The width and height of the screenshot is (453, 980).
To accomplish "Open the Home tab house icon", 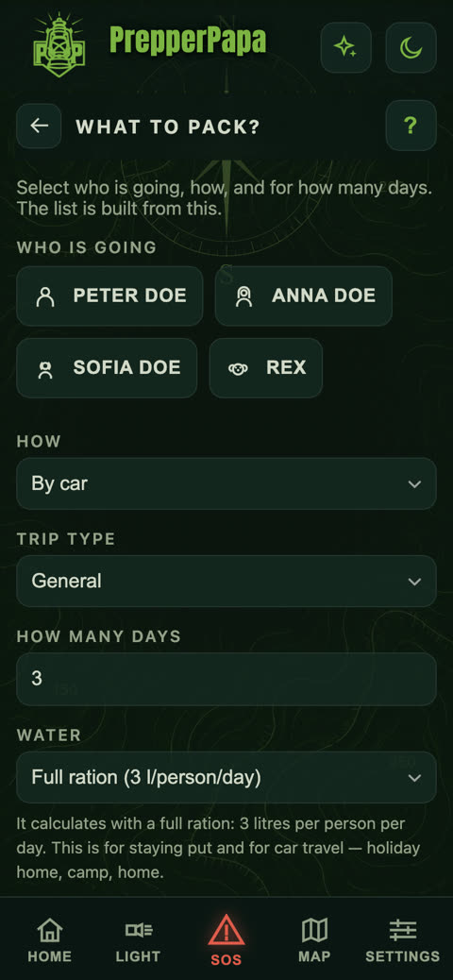I will point(49,931).
